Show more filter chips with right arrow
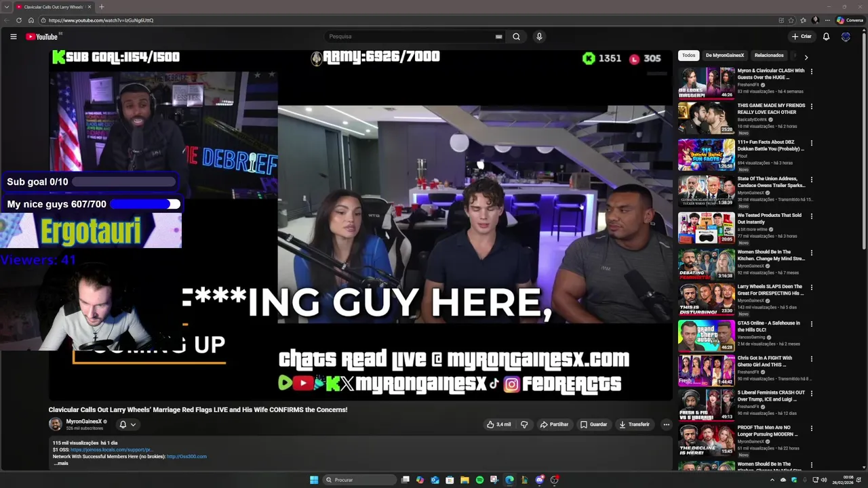This screenshot has height=488, width=868. (806, 57)
